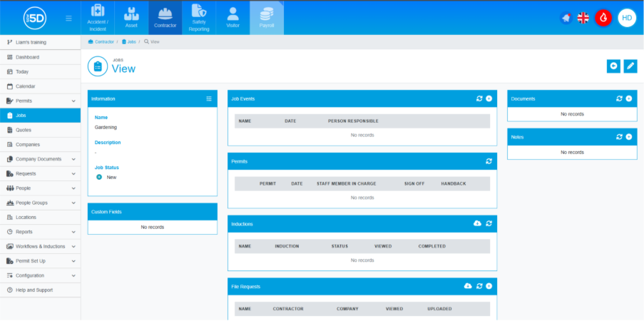Open the notifications bell
This screenshot has width=644, height=321.
566,18
